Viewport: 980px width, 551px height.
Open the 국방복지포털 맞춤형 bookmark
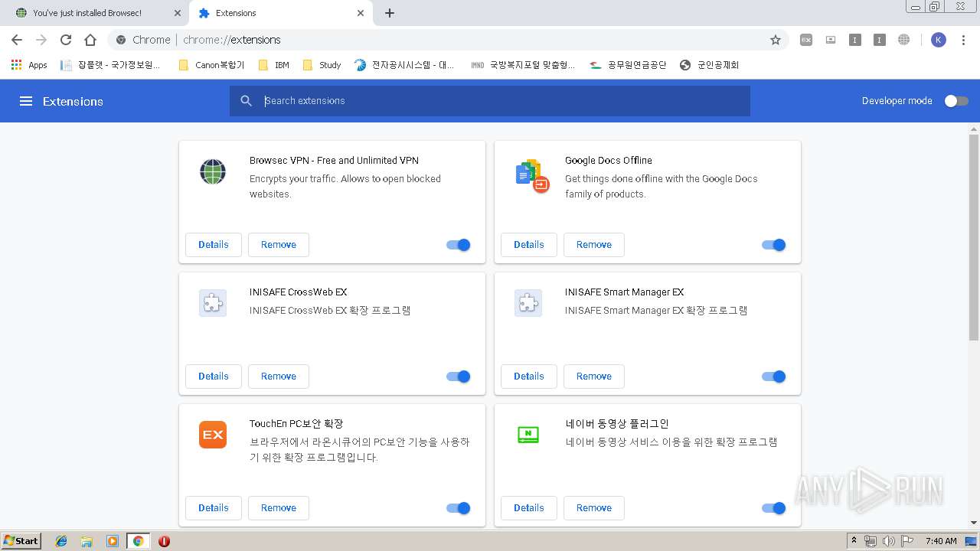click(523, 65)
